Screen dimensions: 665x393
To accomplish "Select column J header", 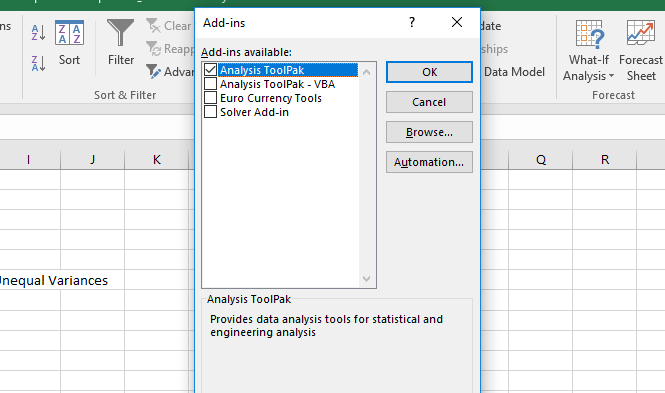I will (x=92, y=160).
